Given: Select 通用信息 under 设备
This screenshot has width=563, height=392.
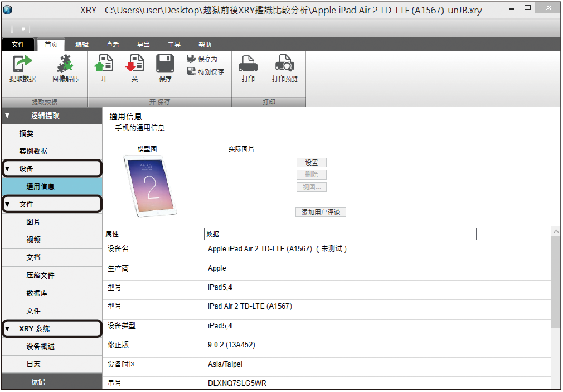Looking at the screenshot, I should 52,186.
